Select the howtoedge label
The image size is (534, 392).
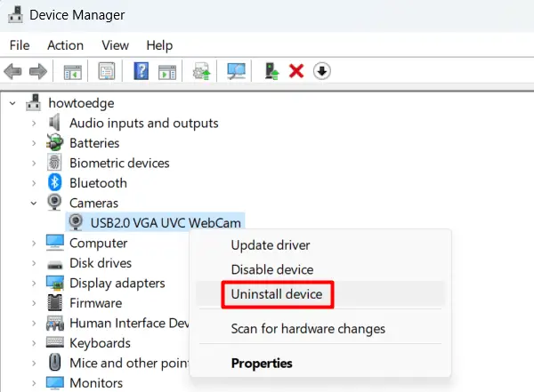pos(81,103)
